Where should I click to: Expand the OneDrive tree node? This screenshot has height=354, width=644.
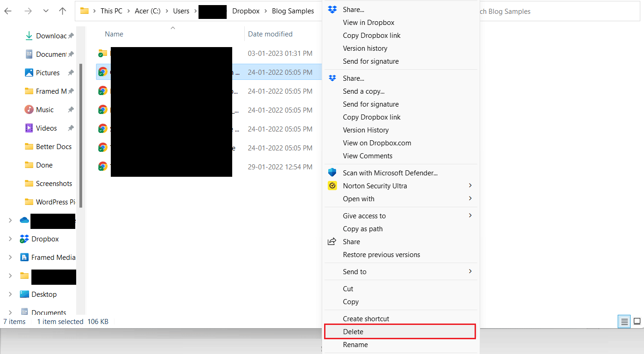click(x=10, y=221)
